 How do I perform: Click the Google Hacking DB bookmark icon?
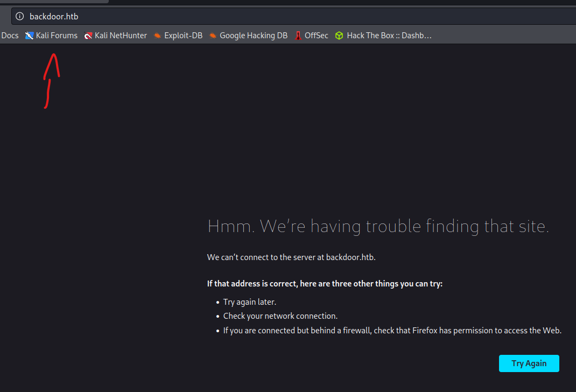pos(213,35)
